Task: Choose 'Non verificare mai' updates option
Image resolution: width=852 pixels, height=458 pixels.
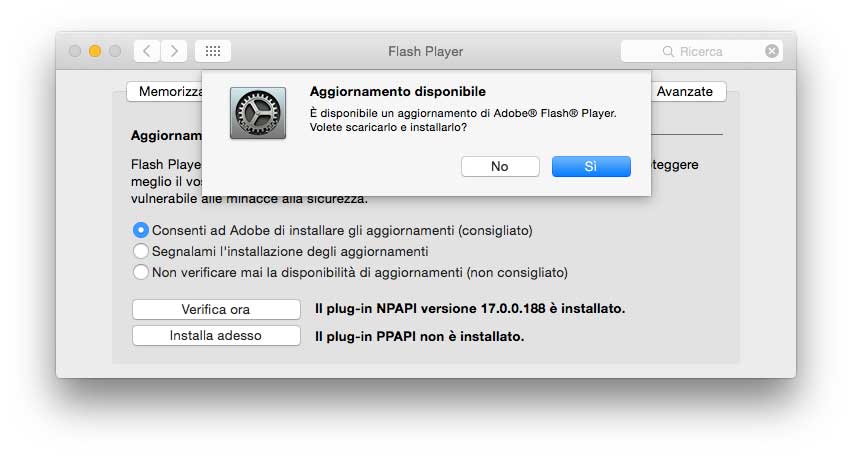Action: point(141,272)
